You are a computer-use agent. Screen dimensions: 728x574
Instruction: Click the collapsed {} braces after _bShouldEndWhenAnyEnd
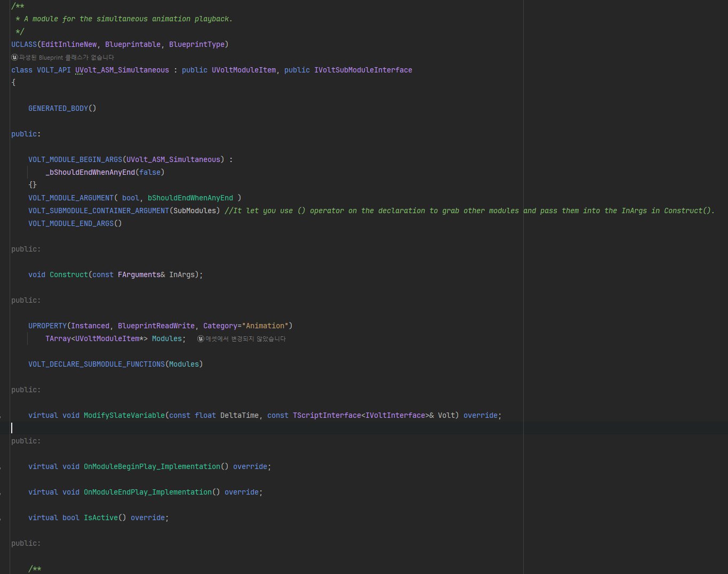(33, 185)
